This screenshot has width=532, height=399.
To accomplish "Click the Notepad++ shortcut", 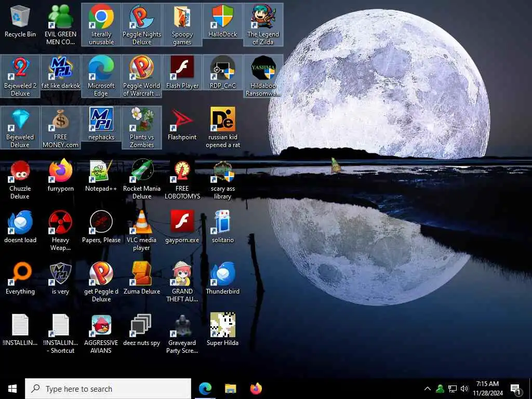I will click(101, 175).
